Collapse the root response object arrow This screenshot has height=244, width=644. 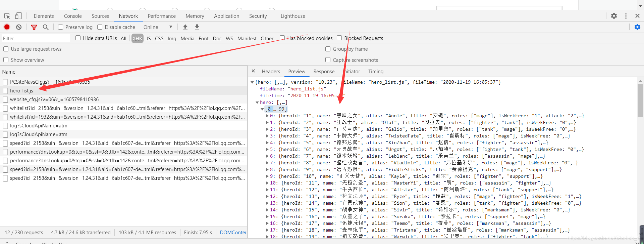[252, 82]
